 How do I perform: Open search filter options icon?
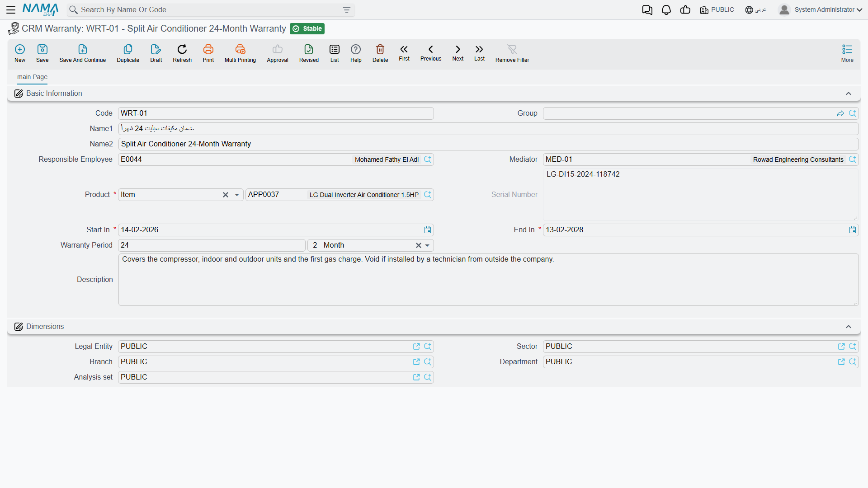(347, 10)
